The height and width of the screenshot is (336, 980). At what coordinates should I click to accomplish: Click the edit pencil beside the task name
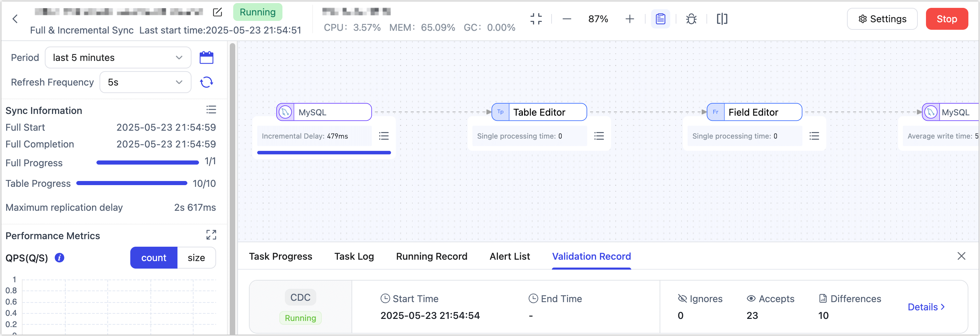point(217,12)
